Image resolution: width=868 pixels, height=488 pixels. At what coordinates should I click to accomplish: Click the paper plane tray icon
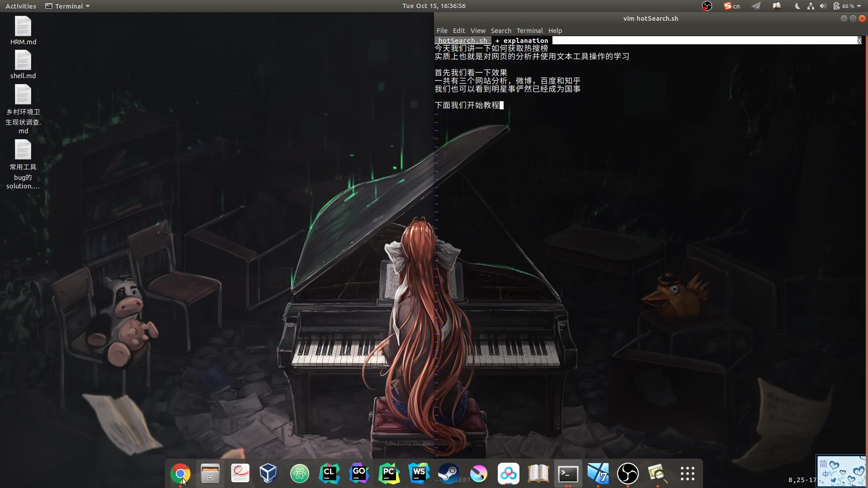coord(756,6)
